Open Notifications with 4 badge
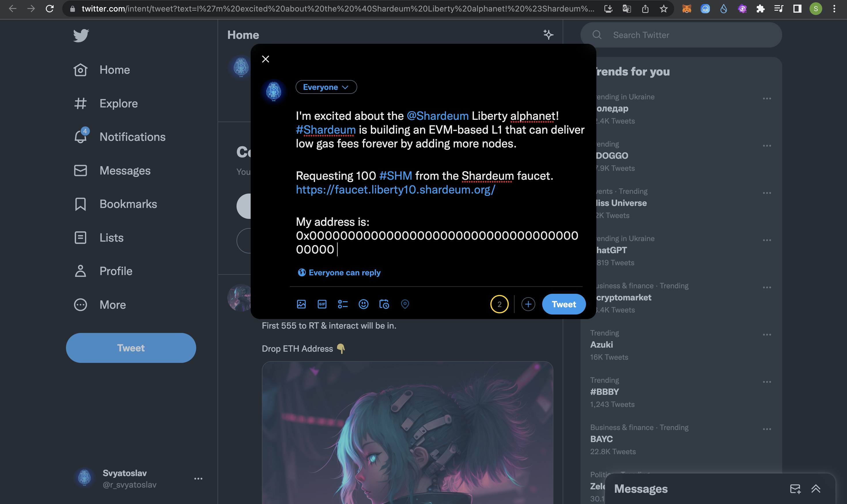 (x=120, y=137)
